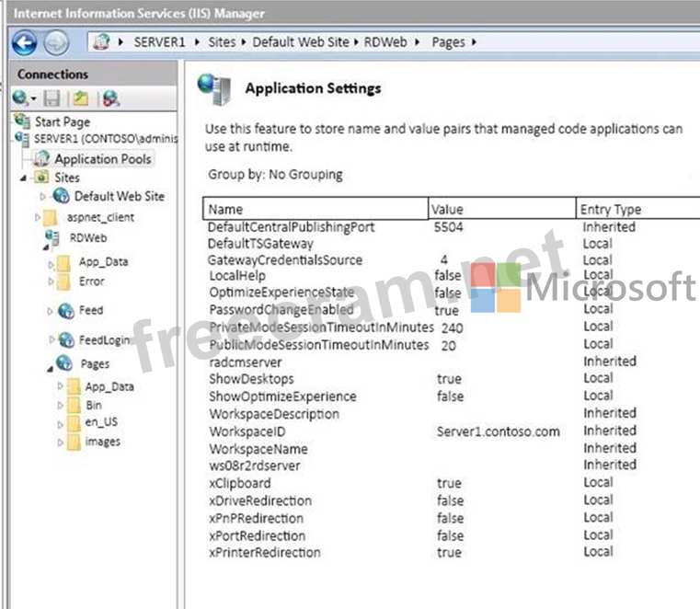Click the connect globe icon in Connections toolbar

click(20, 98)
